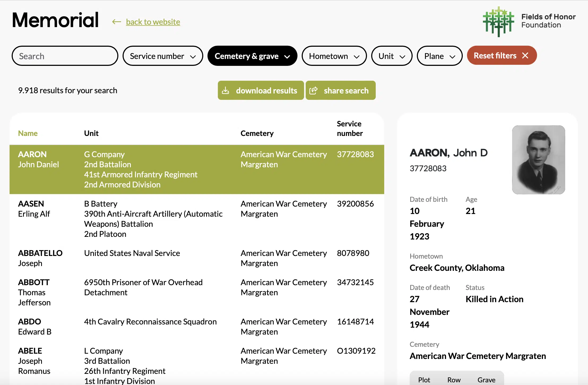
Task: Expand the Plane filter chevron
Action: [452, 56]
